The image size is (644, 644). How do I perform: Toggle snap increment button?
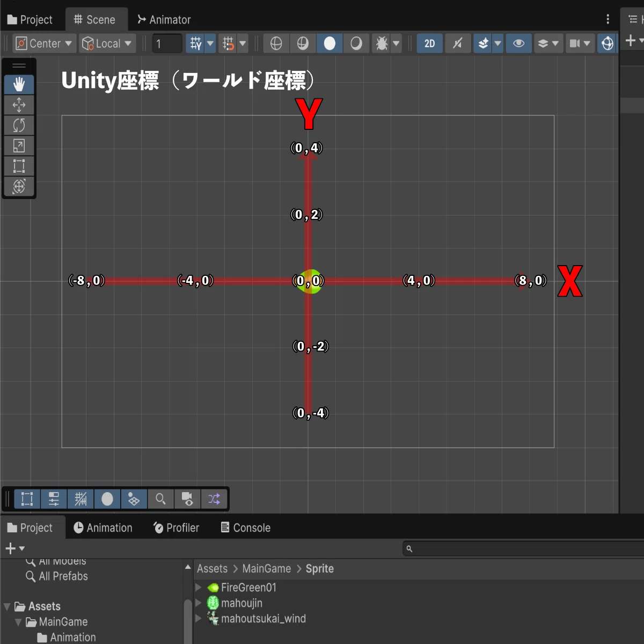point(228,43)
